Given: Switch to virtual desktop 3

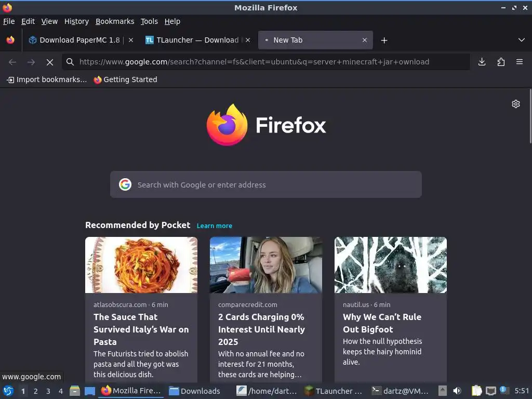Looking at the screenshot, I should (x=48, y=391).
